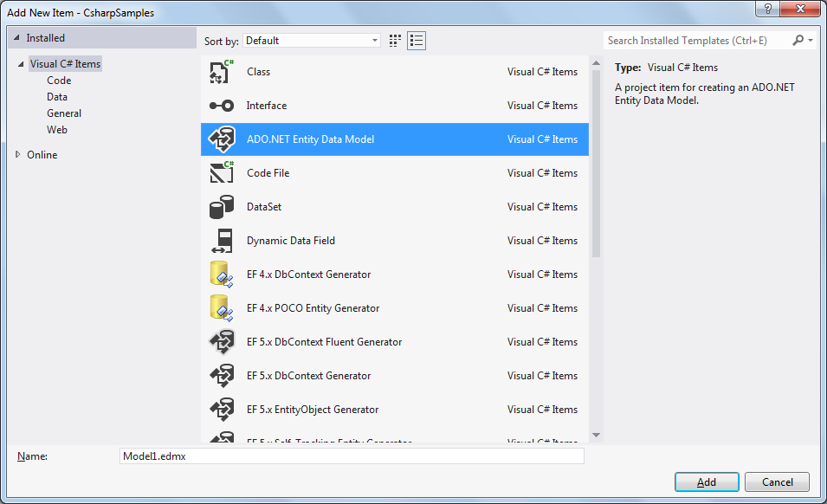Image resolution: width=827 pixels, height=504 pixels.
Task: Click the EF 5.x DbContext Fluent Generator icon
Action: pos(222,341)
